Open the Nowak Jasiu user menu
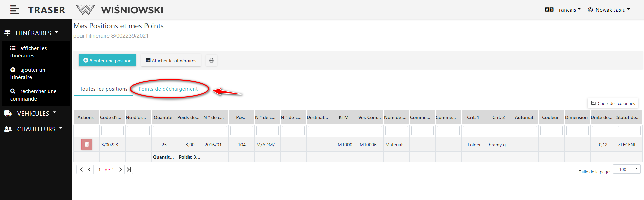The height and width of the screenshot is (200, 644). [609, 10]
